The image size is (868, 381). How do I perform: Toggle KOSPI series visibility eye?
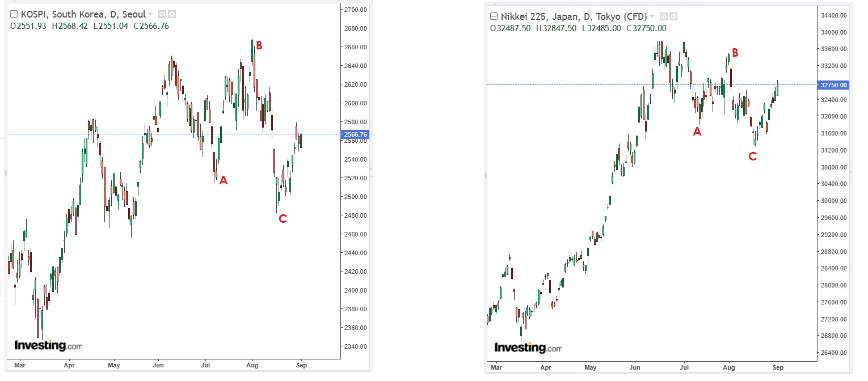click(x=162, y=14)
